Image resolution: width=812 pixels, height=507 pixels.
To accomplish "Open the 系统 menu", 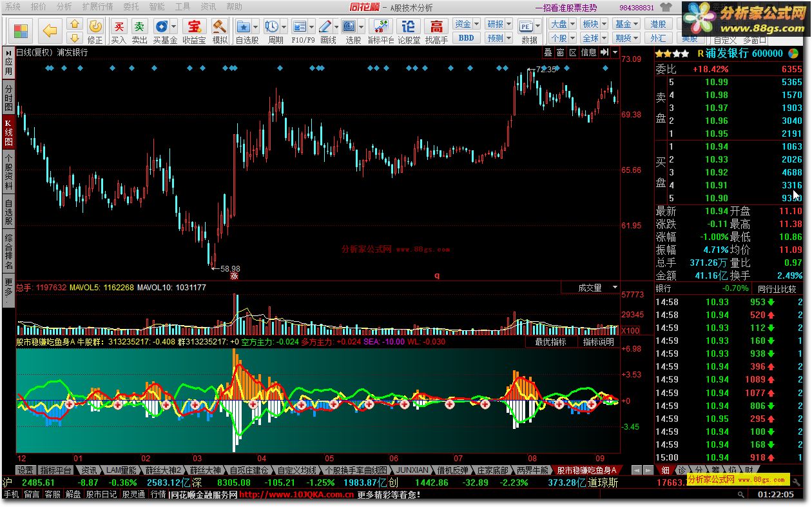I will coord(13,6).
